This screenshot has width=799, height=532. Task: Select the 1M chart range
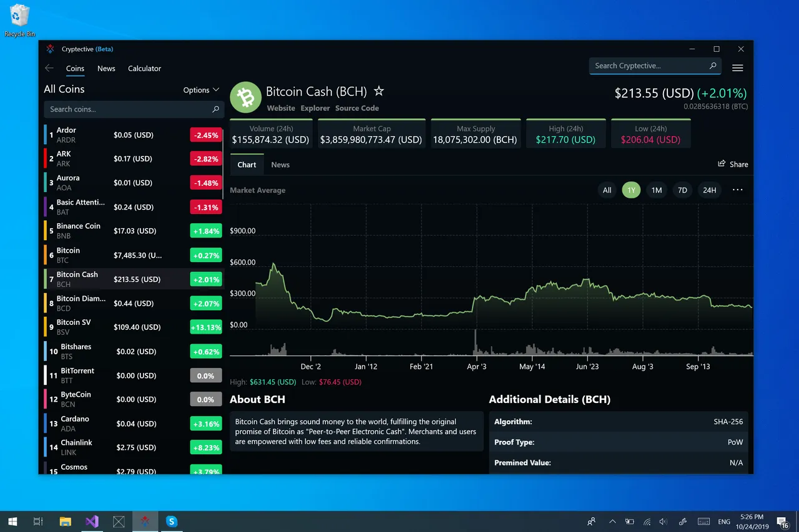(657, 190)
